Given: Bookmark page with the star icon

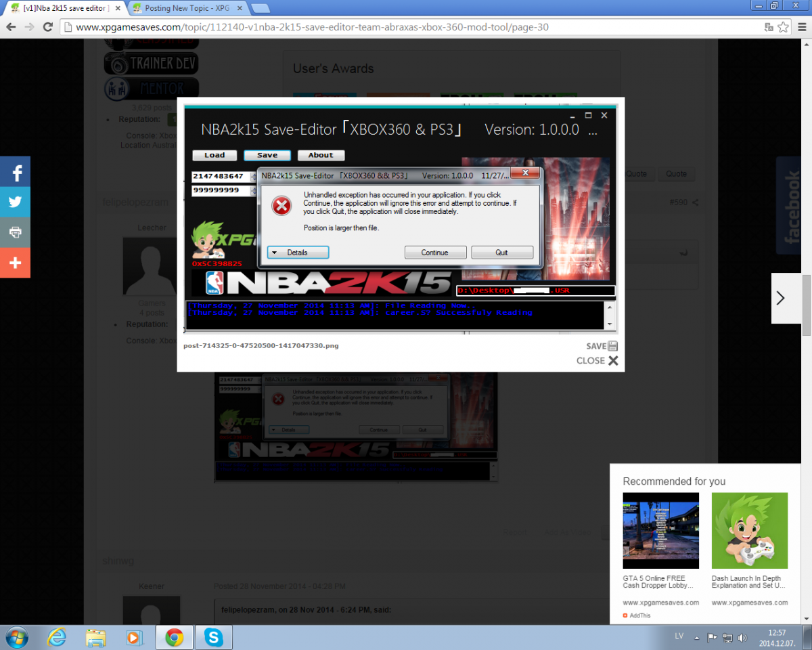Looking at the screenshot, I should click(783, 27).
